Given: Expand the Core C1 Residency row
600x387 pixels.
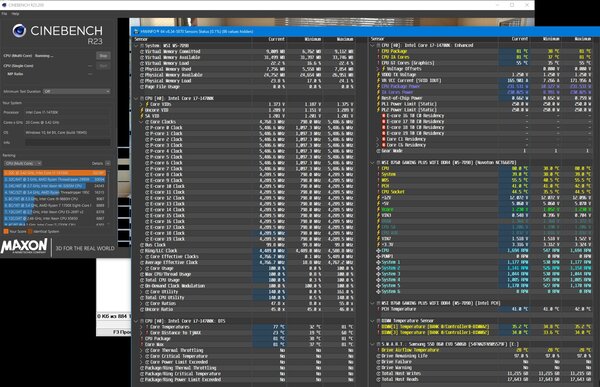Looking at the screenshot, I should click(x=378, y=139).
